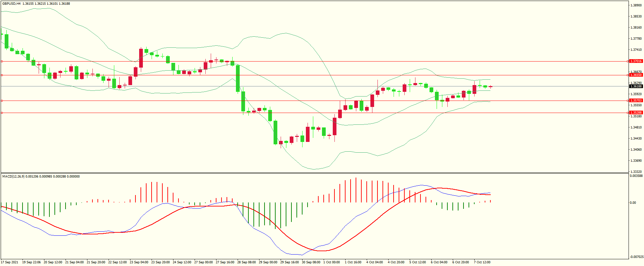The width and height of the screenshot is (644, 266).
Task: Select the 1.35703 horizontal line price tag
Action: (636, 101)
